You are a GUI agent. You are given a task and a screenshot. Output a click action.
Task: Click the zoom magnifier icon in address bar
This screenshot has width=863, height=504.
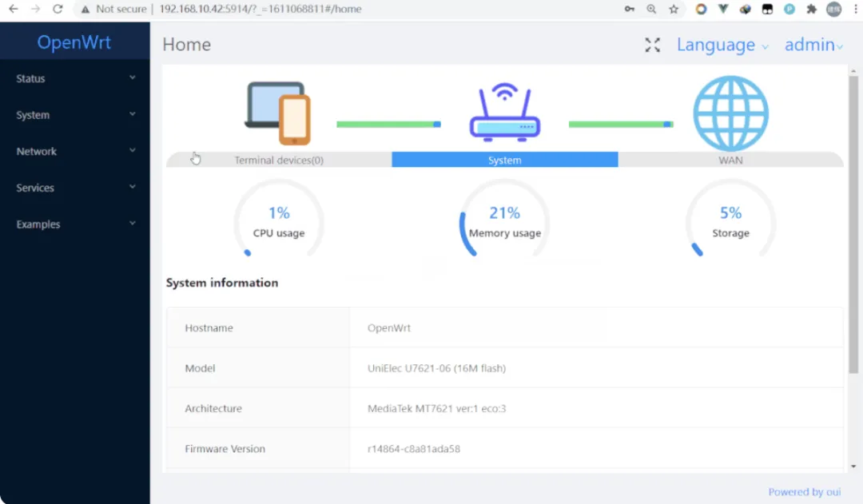coord(652,9)
